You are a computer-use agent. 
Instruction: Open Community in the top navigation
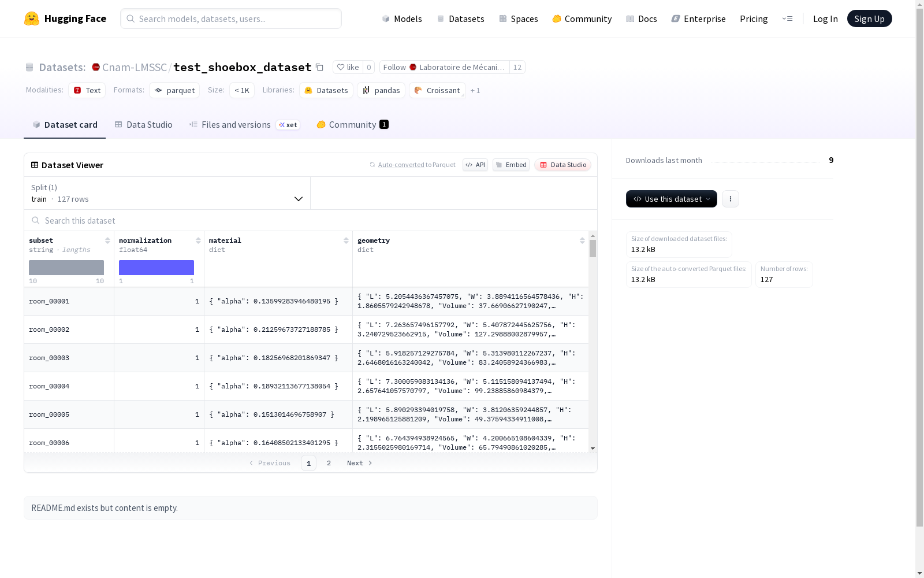pos(582,18)
